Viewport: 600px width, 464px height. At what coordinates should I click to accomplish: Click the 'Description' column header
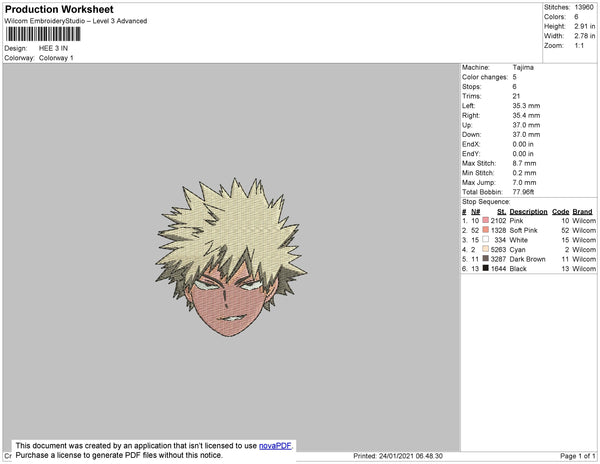point(528,212)
